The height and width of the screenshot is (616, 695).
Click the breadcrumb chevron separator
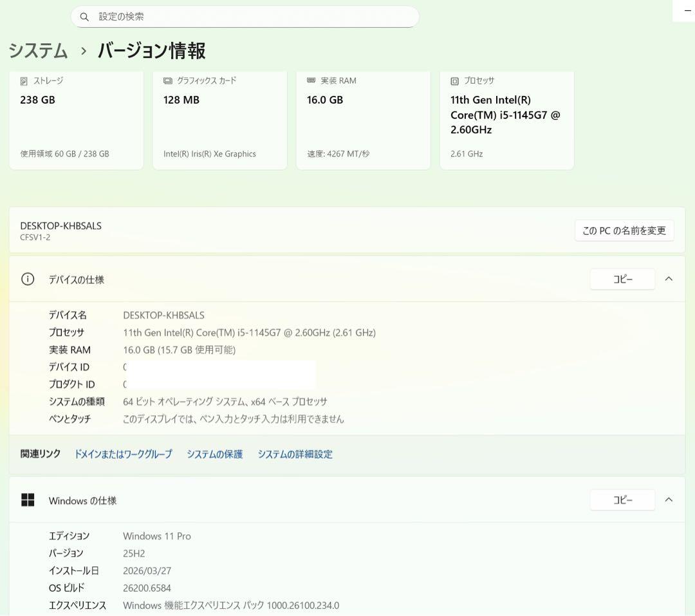83,51
